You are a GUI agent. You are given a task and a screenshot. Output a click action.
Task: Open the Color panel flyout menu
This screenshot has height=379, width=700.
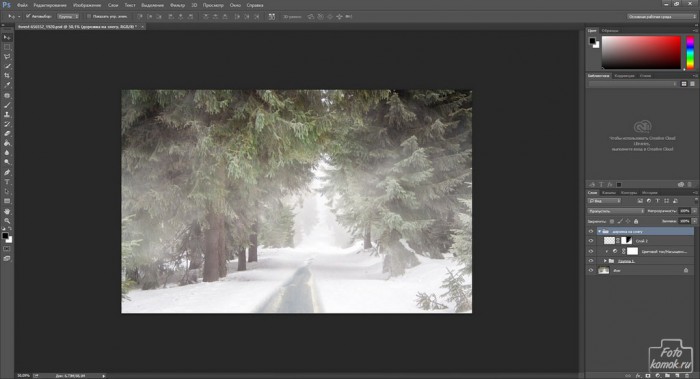[x=695, y=30]
